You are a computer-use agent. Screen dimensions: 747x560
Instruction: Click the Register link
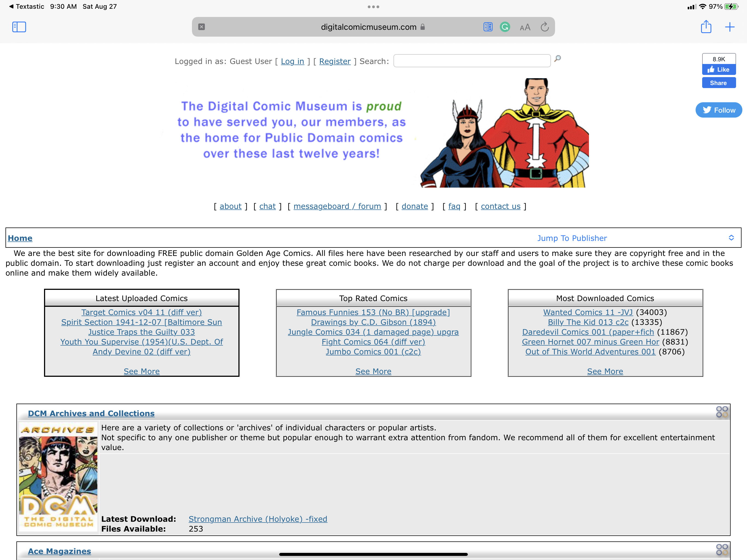pyautogui.click(x=335, y=61)
